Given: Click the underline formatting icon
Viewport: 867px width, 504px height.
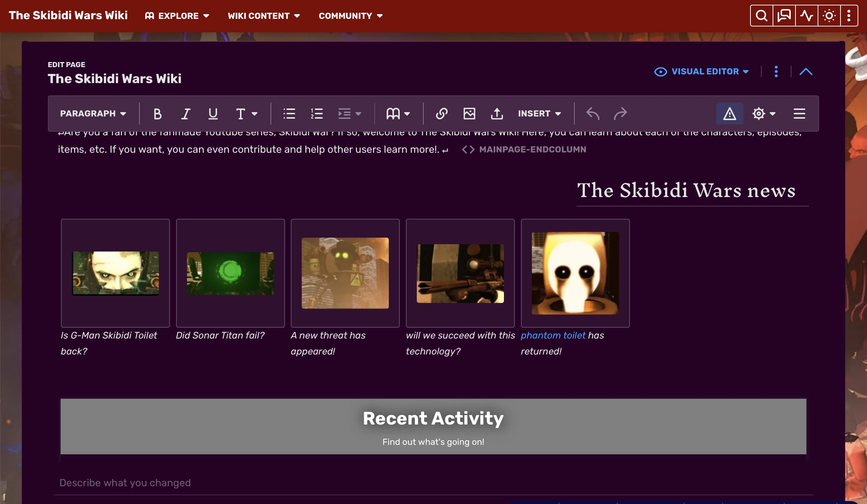Looking at the screenshot, I should (x=213, y=114).
